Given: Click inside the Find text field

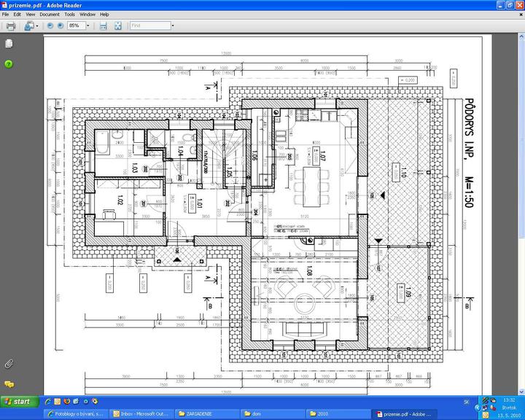Looking at the screenshot, I should 149,26.
